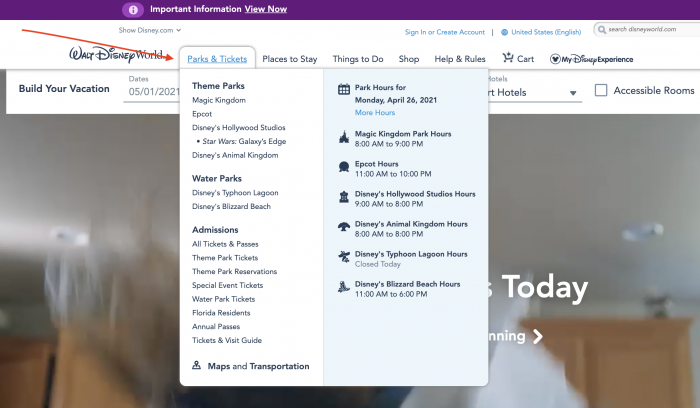The image size is (700, 408).
Task: Click the Animal Kingdom tree icon
Action: pos(344,227)
